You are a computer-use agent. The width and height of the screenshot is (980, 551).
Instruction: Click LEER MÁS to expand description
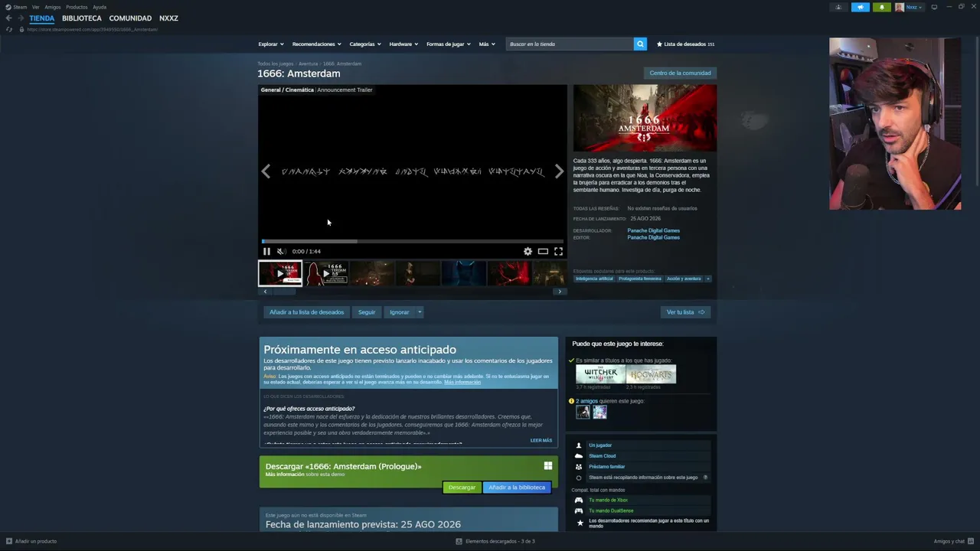[x=541, y=441]
